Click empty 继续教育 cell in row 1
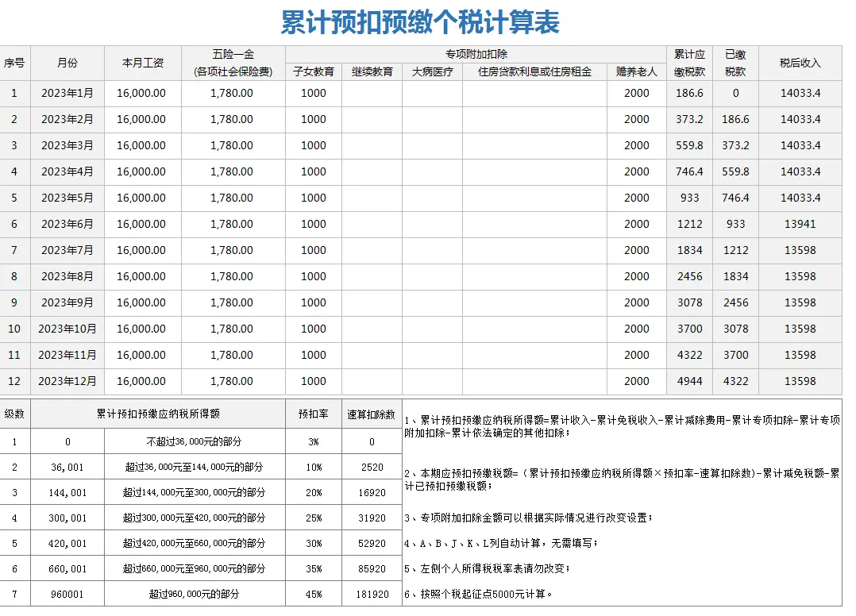The image size is (856, 616). point(372,93)
